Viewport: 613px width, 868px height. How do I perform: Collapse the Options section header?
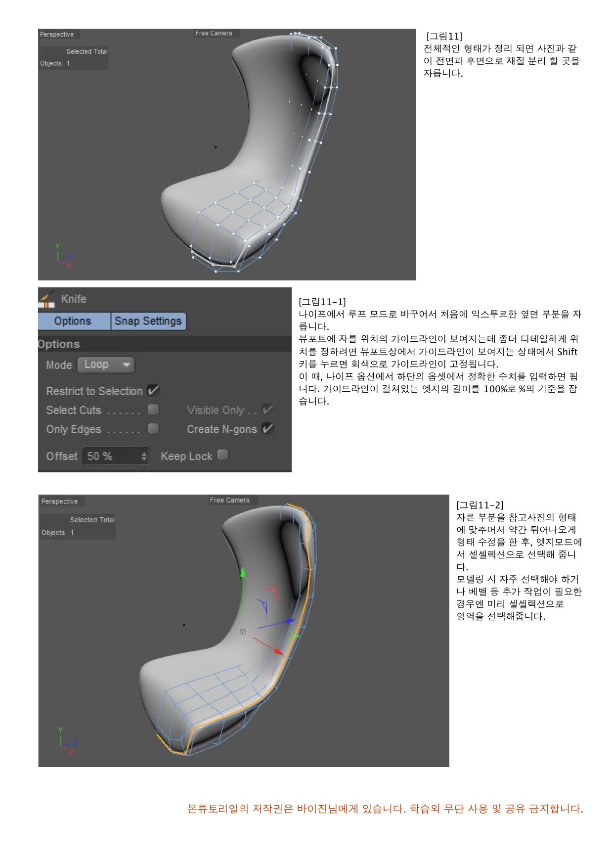pyautogui.click(x=59, y=344)
